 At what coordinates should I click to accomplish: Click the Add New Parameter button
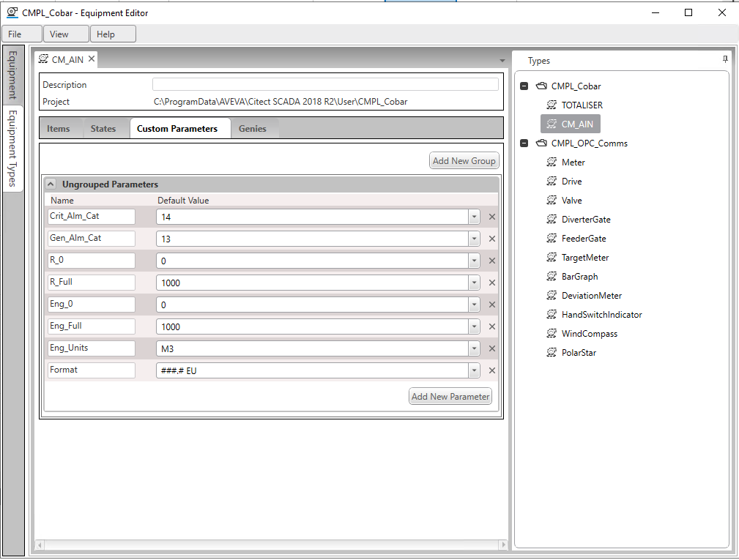(450, 397)
